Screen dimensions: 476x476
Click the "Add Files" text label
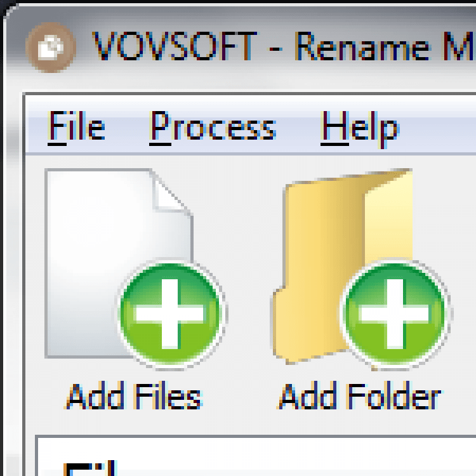click(x=135, y=397)
